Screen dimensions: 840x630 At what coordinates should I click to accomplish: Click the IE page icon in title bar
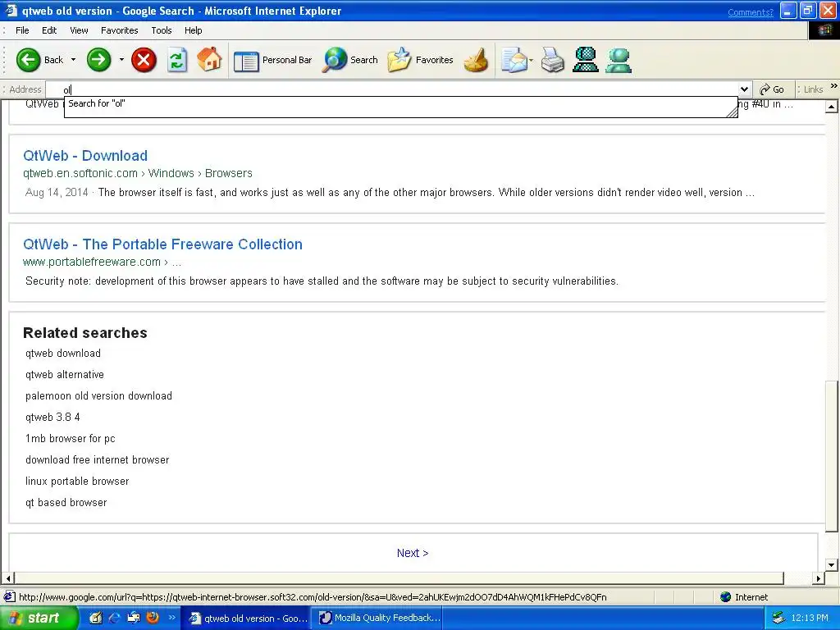tap(11, 11)
